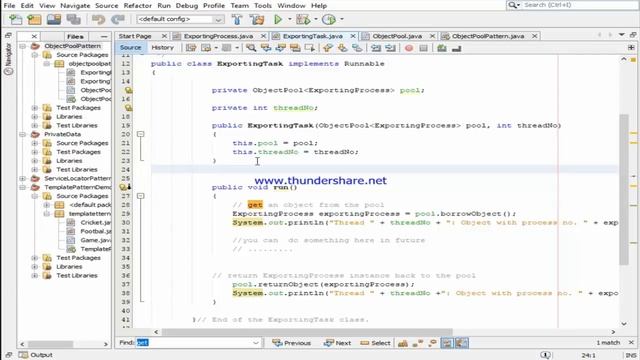Screen dimensions: 640x360
Task: Click the Source view button
Action: click(130, 48)
